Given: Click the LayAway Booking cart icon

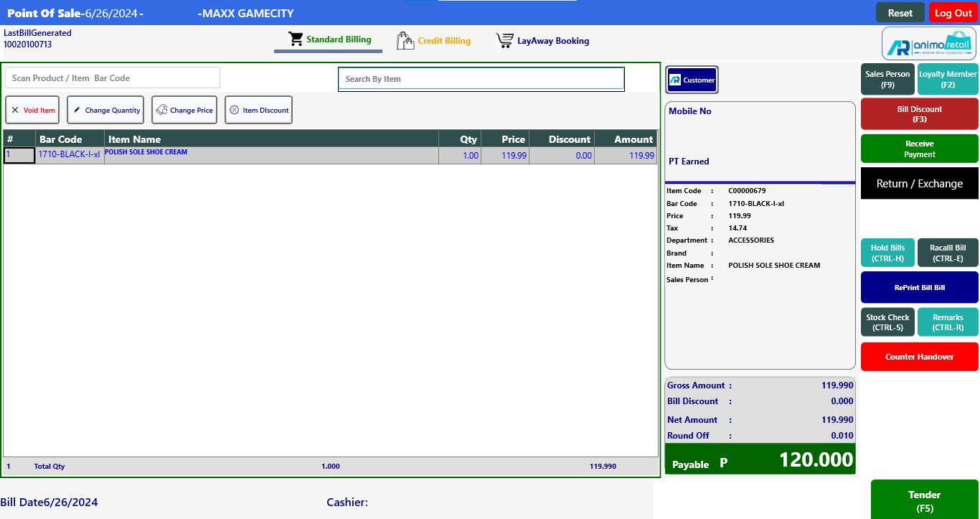Looking at the screenshot, I should point(505,41).
